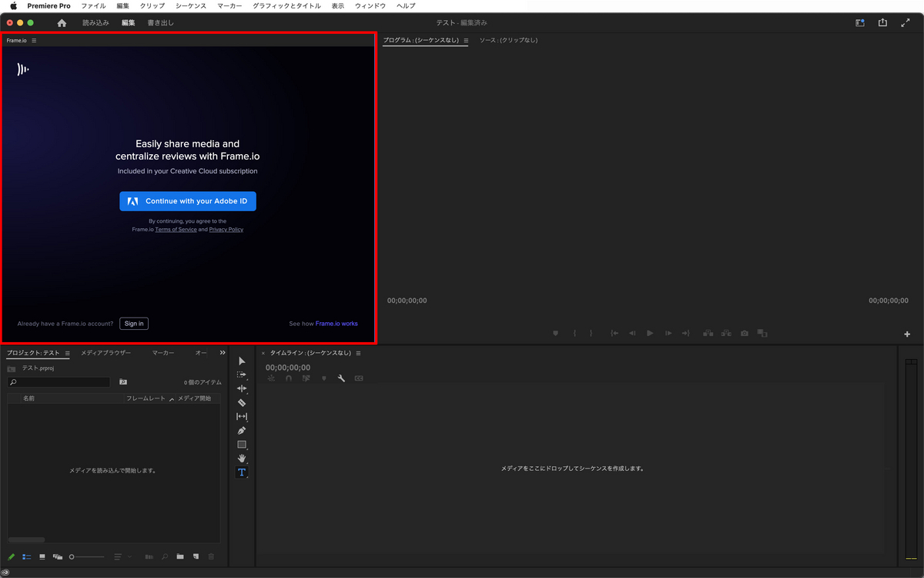Select the Track Select Forward tool

point(242,375)
